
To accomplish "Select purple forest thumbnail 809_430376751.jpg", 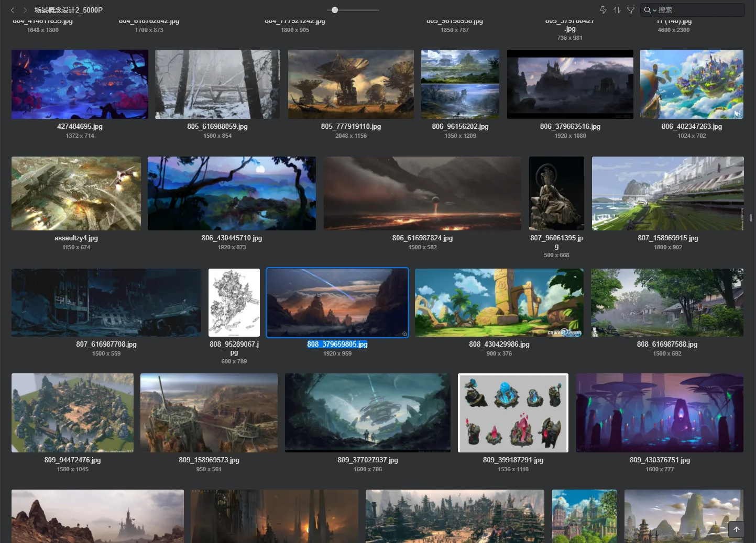I will [660, 413].
